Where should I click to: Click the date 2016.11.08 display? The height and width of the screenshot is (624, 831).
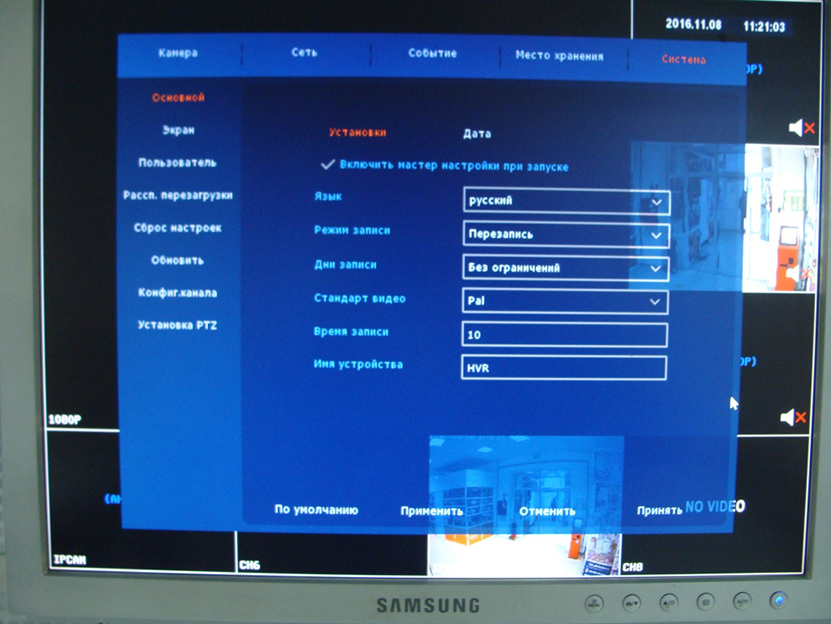tap(694, 24)
